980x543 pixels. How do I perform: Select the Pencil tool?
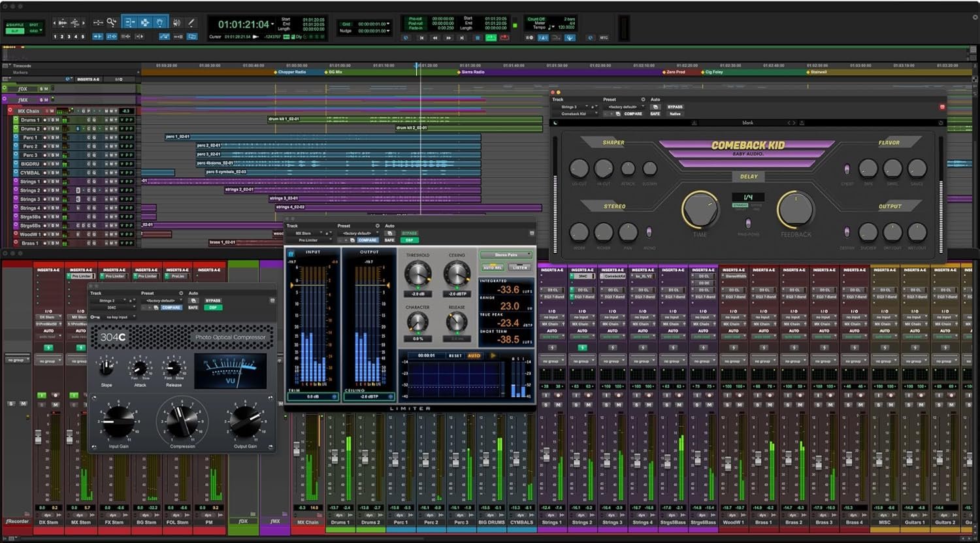click(x=192, y=23)
